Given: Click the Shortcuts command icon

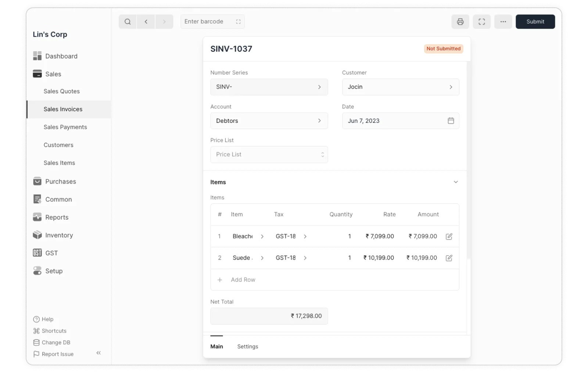Looking at the screenshot, I should point(36,331).
